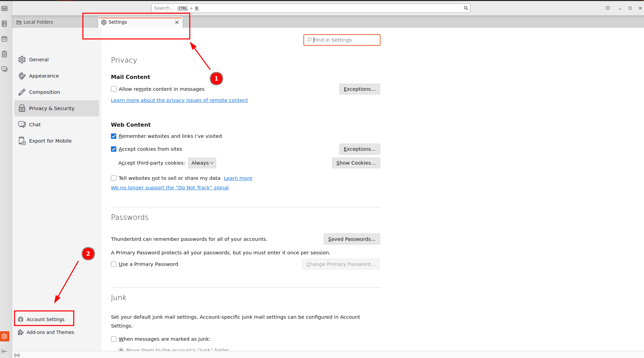Open the General settings category
This screenshot has height=358, width=644.
point(56,60)
